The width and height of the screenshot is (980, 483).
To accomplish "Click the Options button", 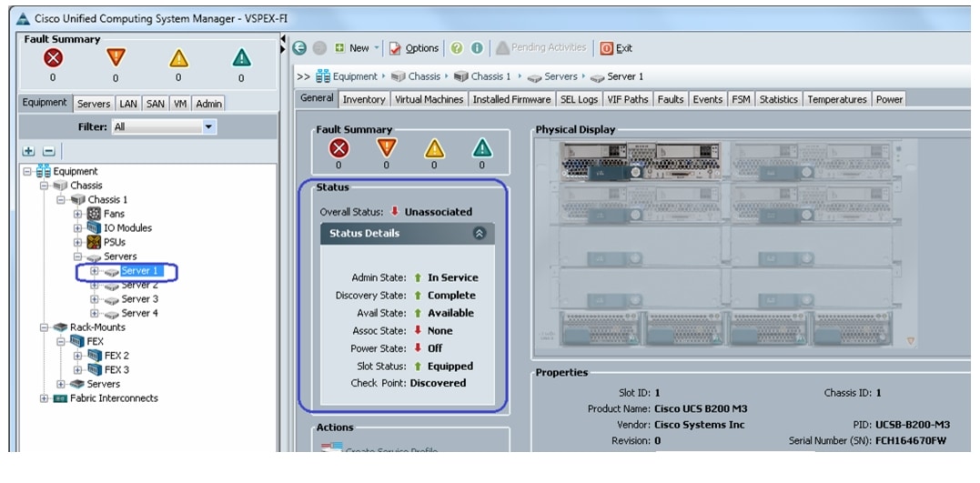I will (415, 48).
